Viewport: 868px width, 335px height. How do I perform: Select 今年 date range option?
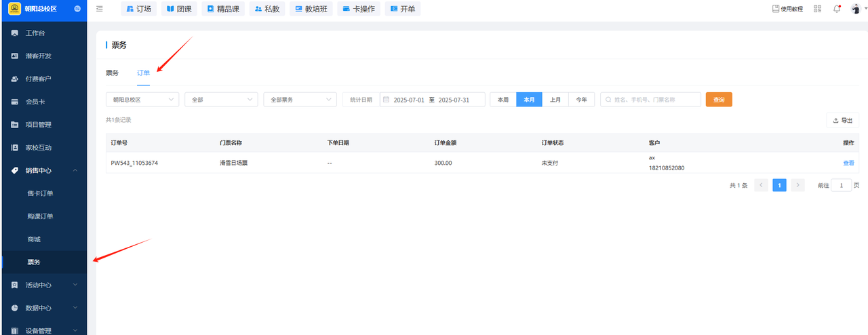click(581, 100)
